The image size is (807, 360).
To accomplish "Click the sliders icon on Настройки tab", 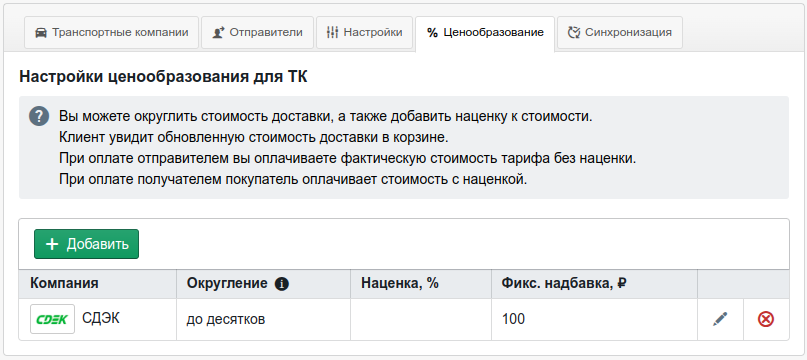I will pos(332,32).
